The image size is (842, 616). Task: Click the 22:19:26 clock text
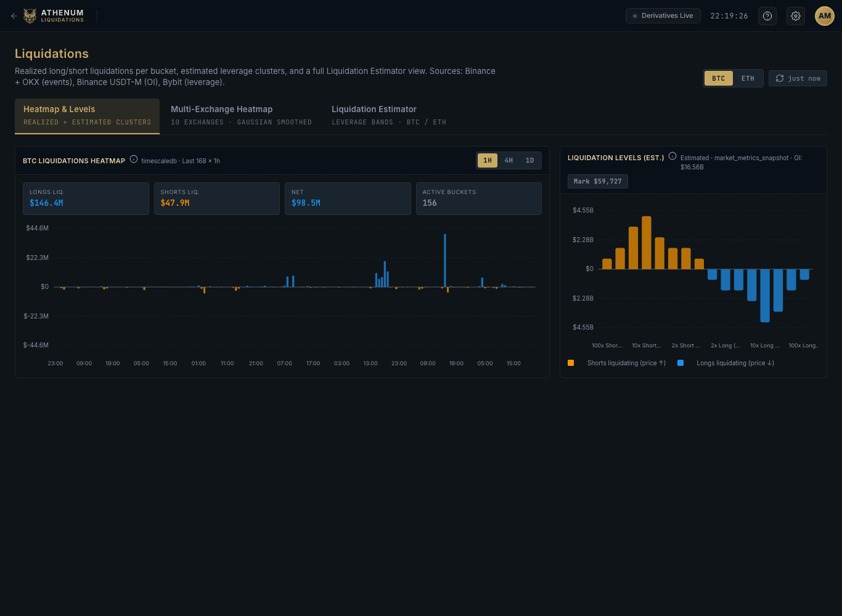tap(729, 16)
